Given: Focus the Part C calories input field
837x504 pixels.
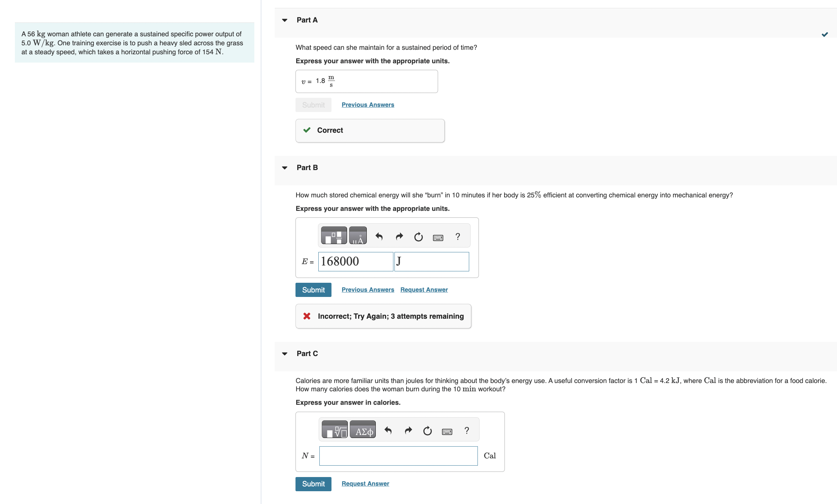Looking at the screenshot, I should pyautogui.click(x=399, y=456).
